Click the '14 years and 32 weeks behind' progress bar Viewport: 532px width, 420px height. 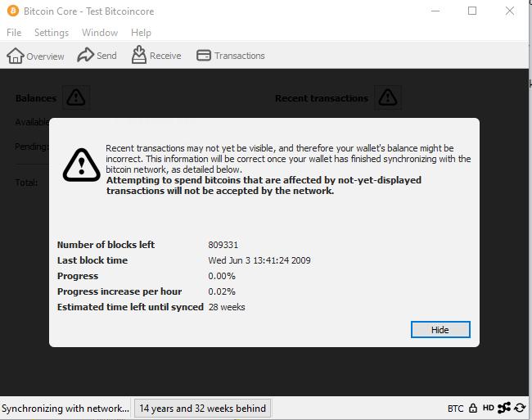click(x=202, y=408)
